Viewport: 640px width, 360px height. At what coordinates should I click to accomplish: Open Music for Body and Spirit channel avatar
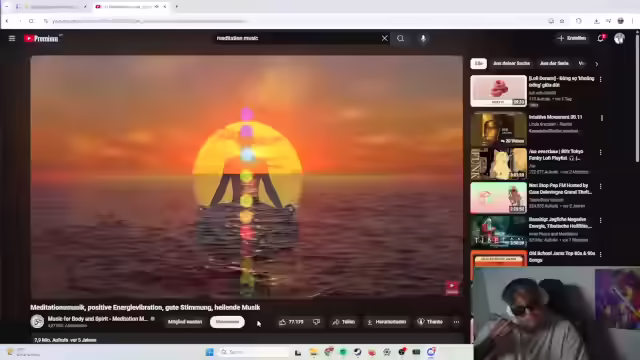[x=37, y=322]
